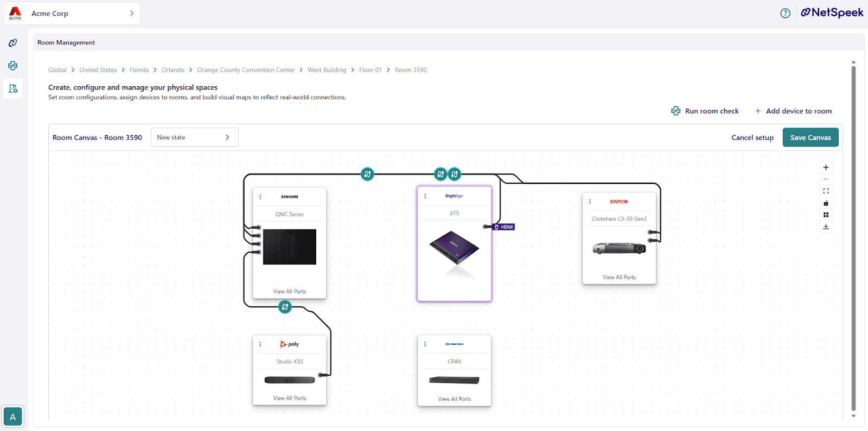The height and width of the screenshot is (431, 868).
Task: Click the page vertical scrollbar
Action: [853, 239]
